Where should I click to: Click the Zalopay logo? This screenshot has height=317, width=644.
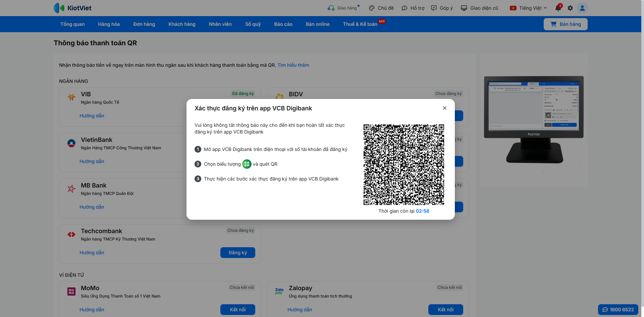point(279,292)
